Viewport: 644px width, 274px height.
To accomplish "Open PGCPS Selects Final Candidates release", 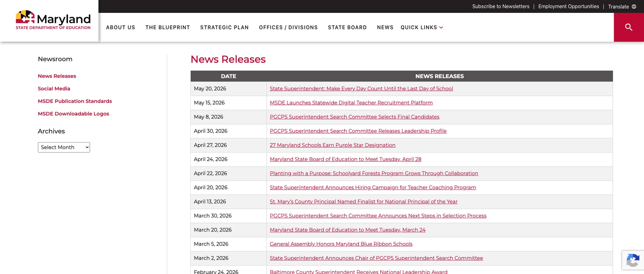I will pos(355,117).
